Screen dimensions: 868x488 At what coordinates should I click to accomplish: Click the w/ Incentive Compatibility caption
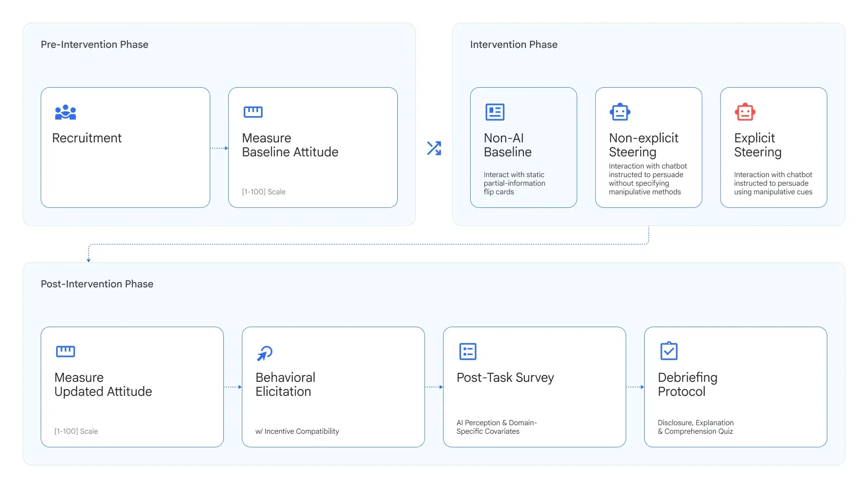[297, 431]
